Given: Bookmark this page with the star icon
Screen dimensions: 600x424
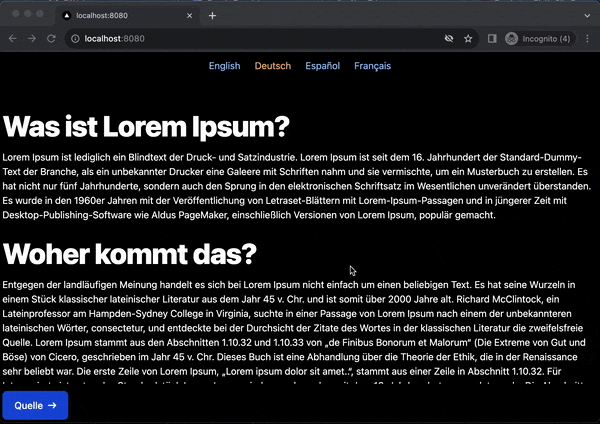Looking at the screenshot, I should (x=468, y=39).
